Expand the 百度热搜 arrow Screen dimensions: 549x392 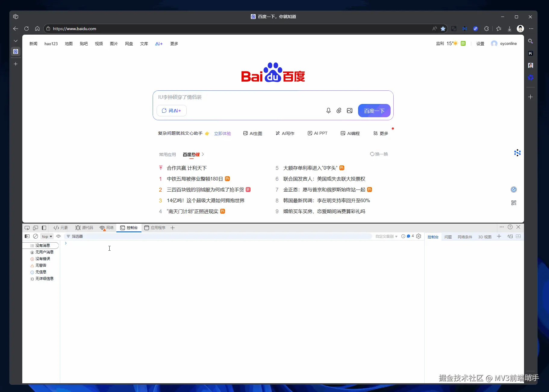tap(203, 154)
